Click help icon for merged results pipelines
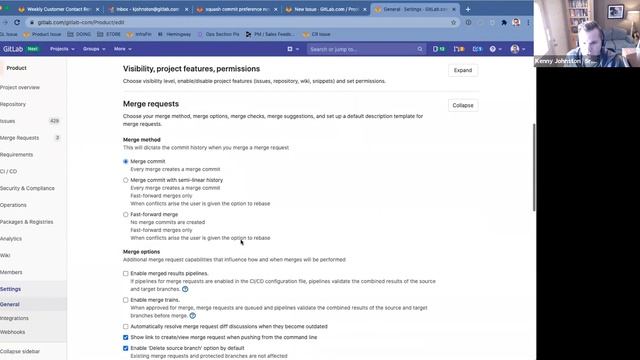The height and width of the screenshot is (360, 640). pyautogui.click(x=185, y=289)
